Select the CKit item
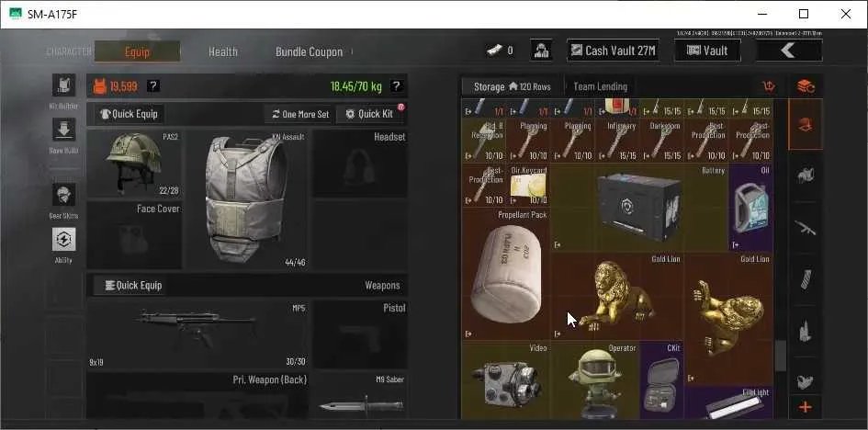Screen dimensions: 868x430 point(661,380)
